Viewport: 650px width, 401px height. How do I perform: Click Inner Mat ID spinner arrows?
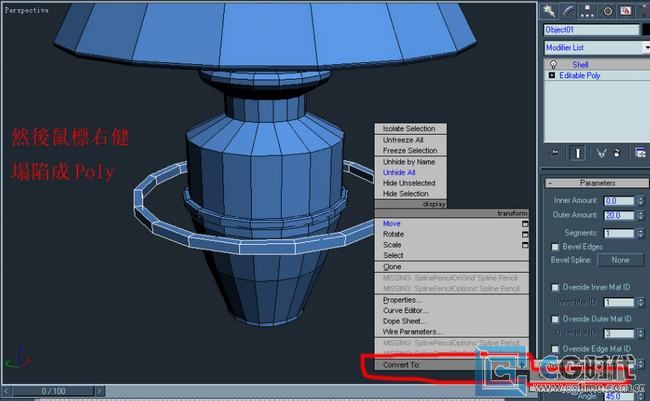641,302
